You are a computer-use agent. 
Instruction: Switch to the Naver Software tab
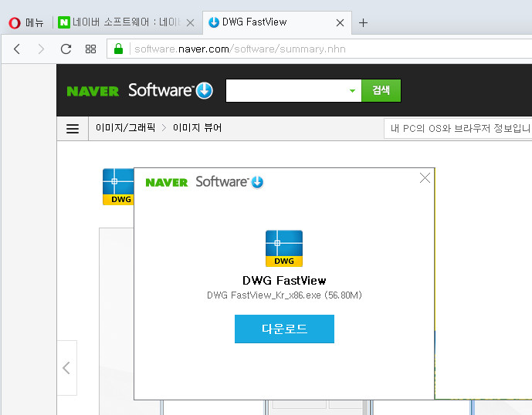click(120, 22)
